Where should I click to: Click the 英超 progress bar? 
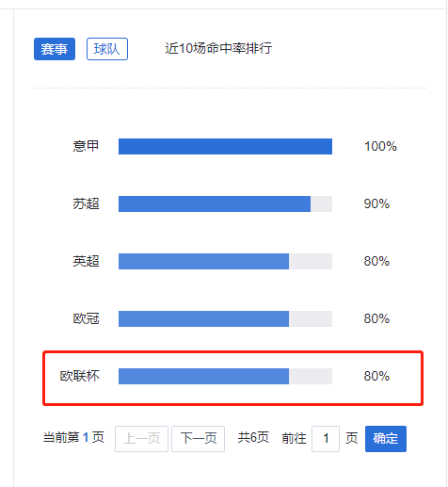(x=225, y=261)
